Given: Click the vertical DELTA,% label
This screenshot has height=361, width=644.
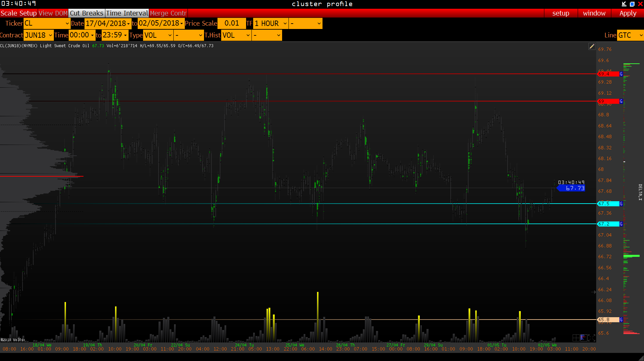Looking at the screenshot, I should [640, 192].
